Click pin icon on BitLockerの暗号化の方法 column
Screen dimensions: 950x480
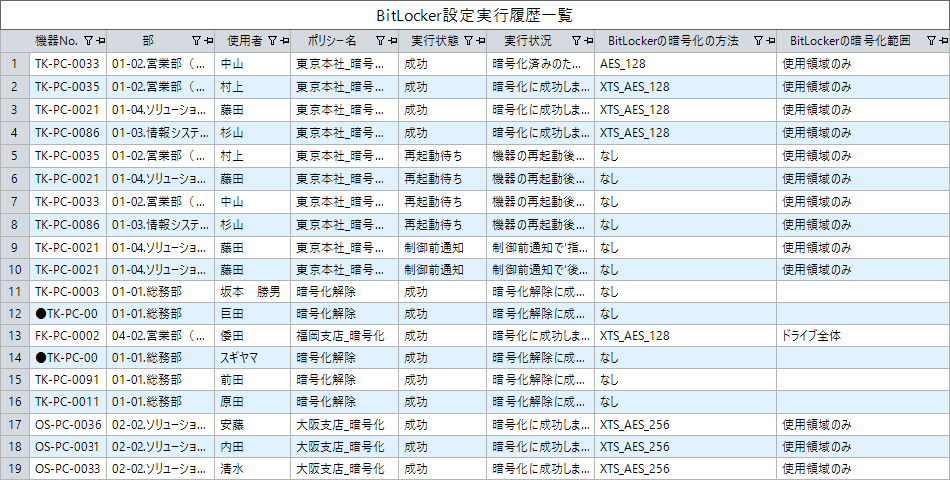(x=769, y=41)
